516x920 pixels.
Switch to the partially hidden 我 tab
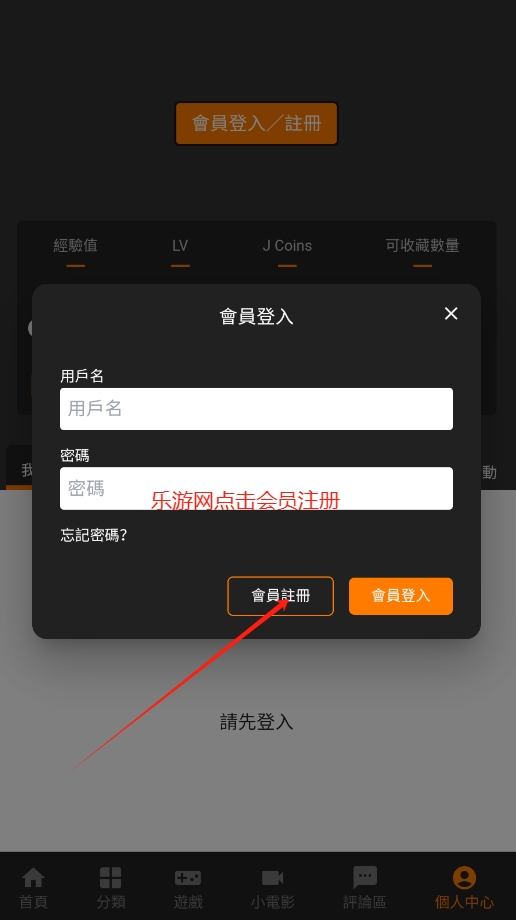tap(26, 469)
